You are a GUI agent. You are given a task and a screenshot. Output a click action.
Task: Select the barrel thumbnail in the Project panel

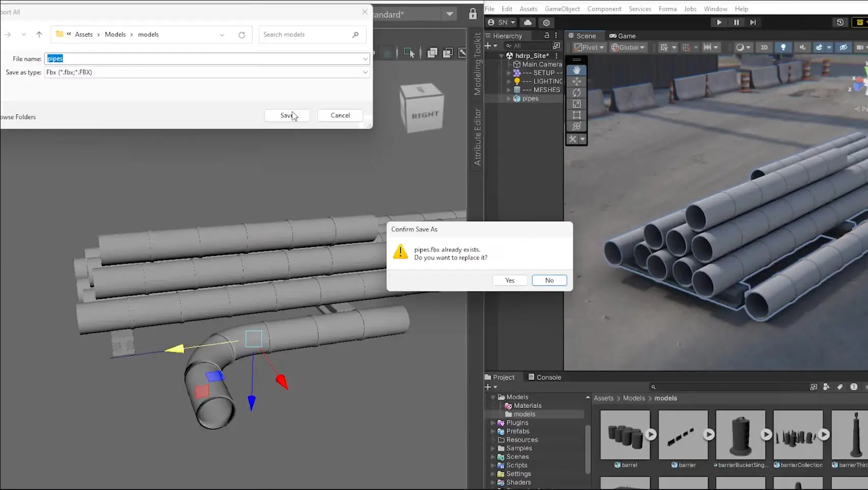tap(625, 435)
